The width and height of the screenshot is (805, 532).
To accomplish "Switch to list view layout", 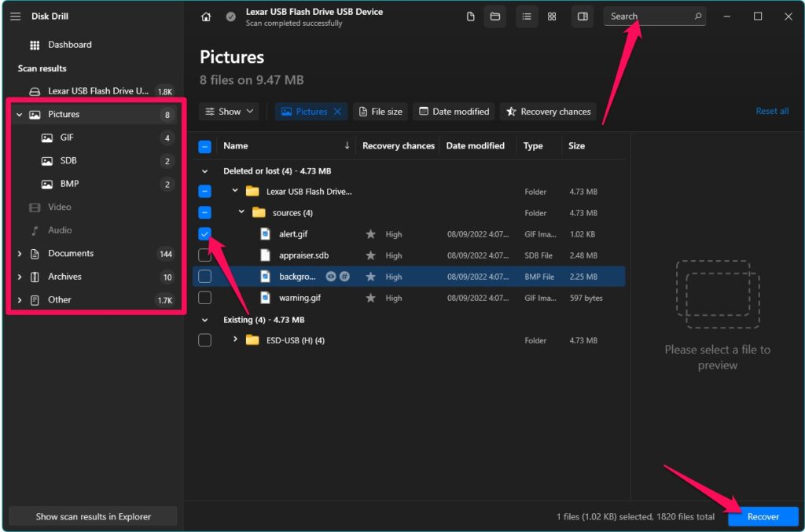I will pyautogui.click(x=527, y=16).
